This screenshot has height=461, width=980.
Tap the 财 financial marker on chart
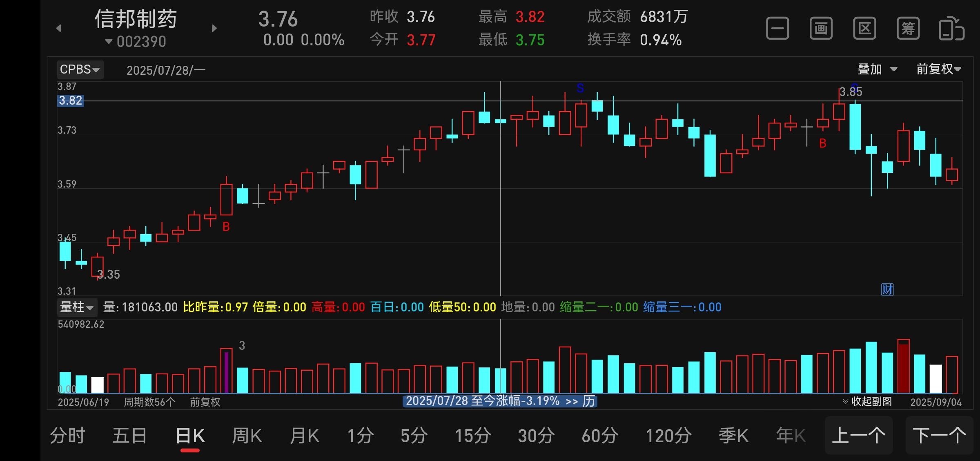(x=887, y=289)
